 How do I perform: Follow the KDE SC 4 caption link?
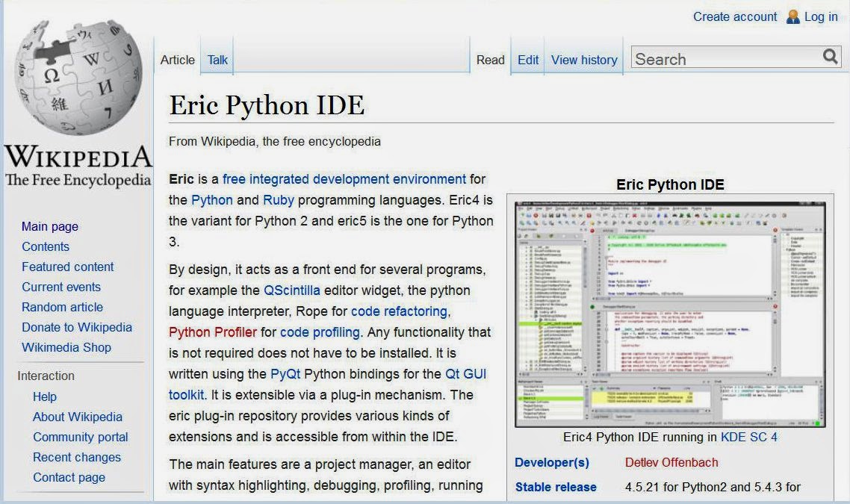(748, 437)
